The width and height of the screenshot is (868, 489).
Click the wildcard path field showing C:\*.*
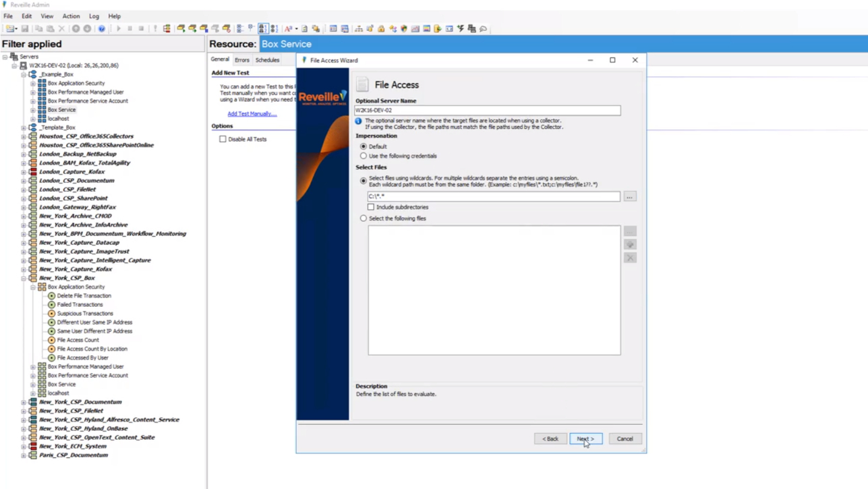(494, 196)
